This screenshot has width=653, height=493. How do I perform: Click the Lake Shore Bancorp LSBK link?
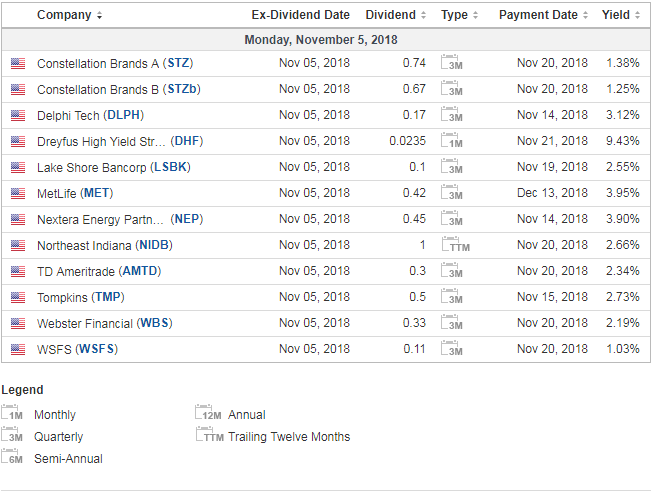click(170, 167)
